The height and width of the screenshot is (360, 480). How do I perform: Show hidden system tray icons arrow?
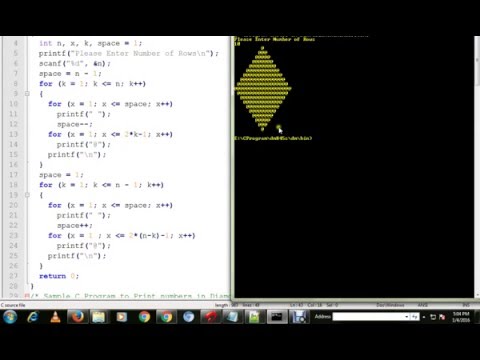pyautogui.click(x=424, y=317)
